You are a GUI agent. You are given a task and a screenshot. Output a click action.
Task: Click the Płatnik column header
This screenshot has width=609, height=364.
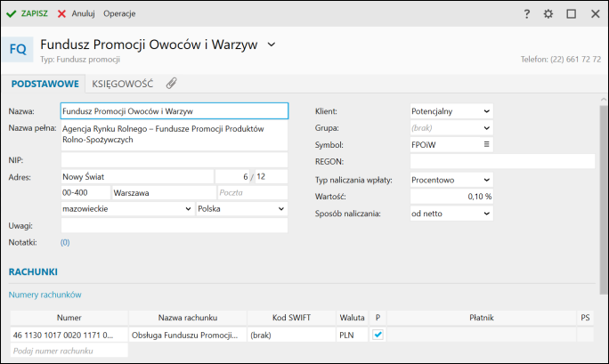(482, 318)
